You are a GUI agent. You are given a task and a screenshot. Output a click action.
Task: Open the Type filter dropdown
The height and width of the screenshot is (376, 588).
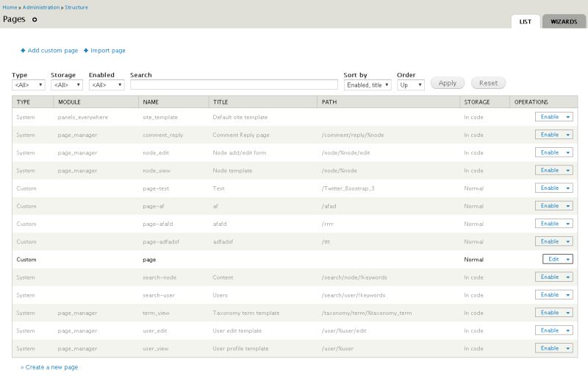[x=29, y=85]
